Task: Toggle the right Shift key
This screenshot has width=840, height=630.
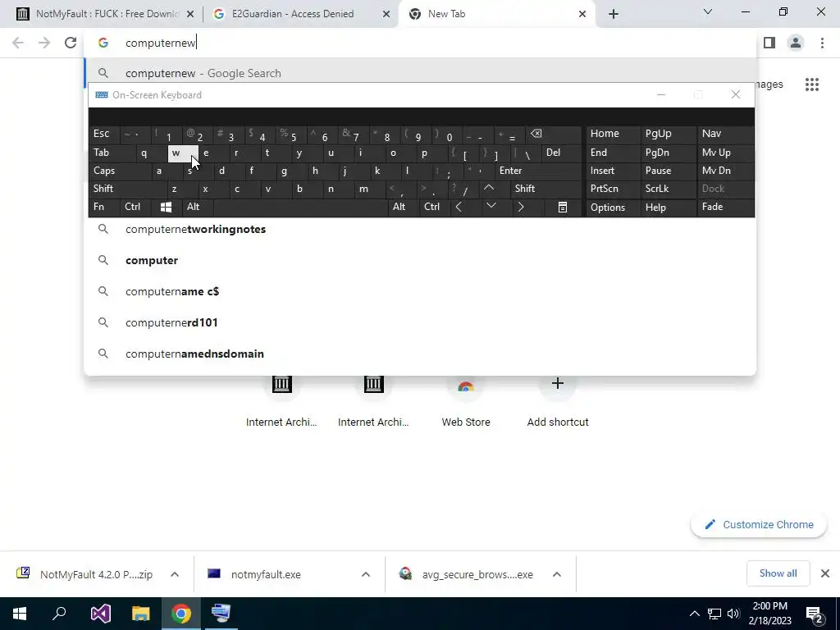Action: (546, 189)
